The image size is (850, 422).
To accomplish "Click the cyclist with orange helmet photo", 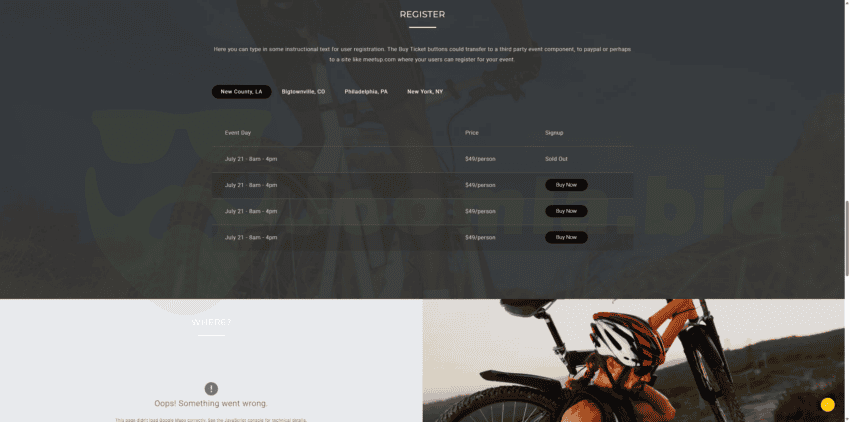I will coord(633,360).
